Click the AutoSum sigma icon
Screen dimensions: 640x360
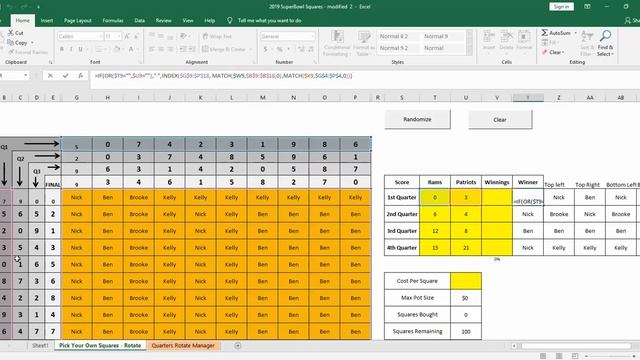(x=544, y=33)
